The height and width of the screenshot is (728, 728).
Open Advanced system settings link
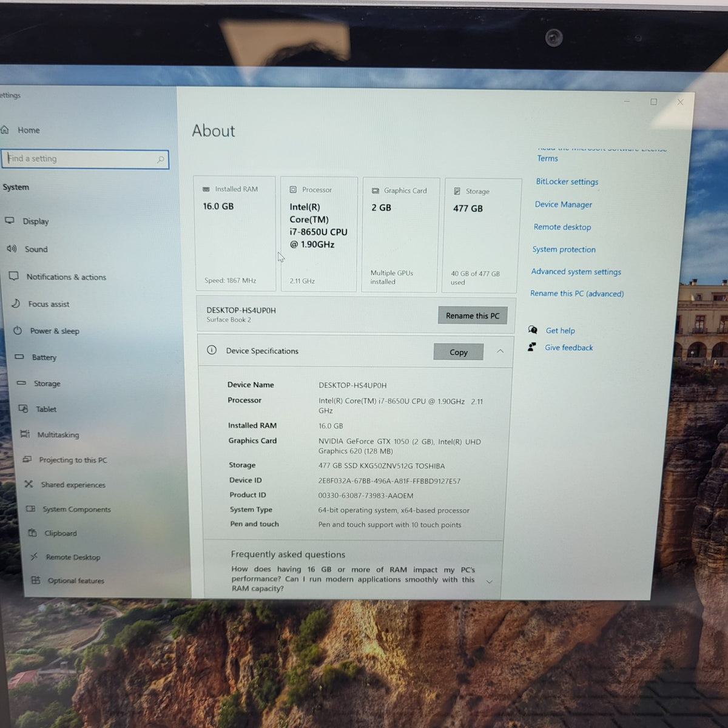tap(576, 272)
